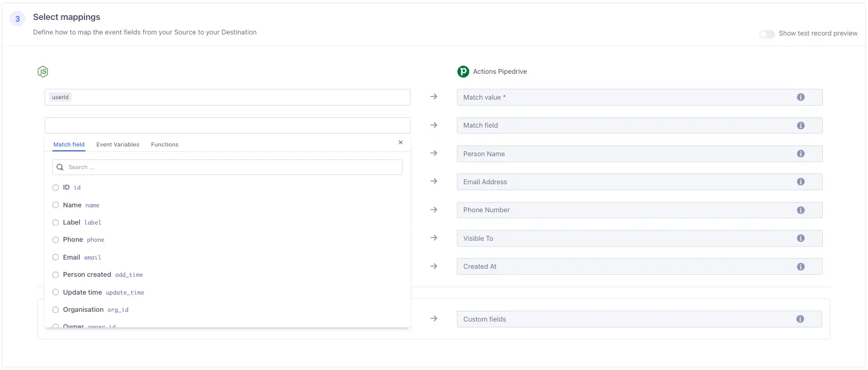Screen dimensions: 868x370
Task: Click the empty source input for Match field
Action: point(228,125)
